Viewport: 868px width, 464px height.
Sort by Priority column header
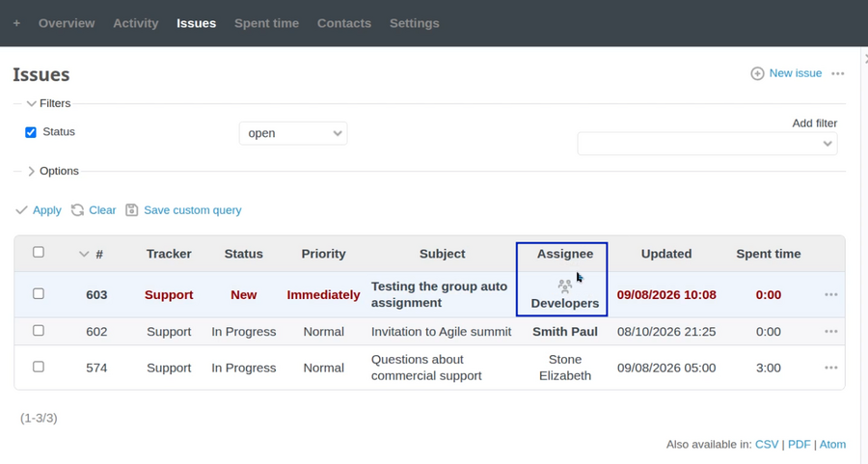(323, 254)
